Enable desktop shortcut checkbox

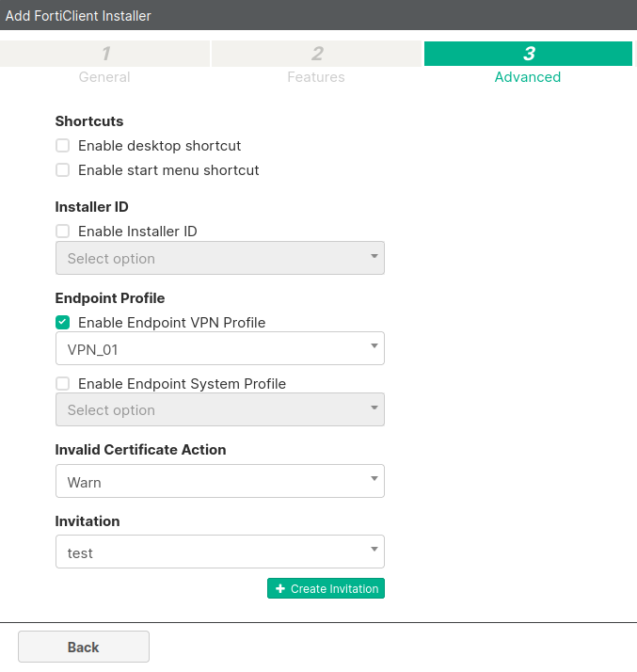click(63, 146)
